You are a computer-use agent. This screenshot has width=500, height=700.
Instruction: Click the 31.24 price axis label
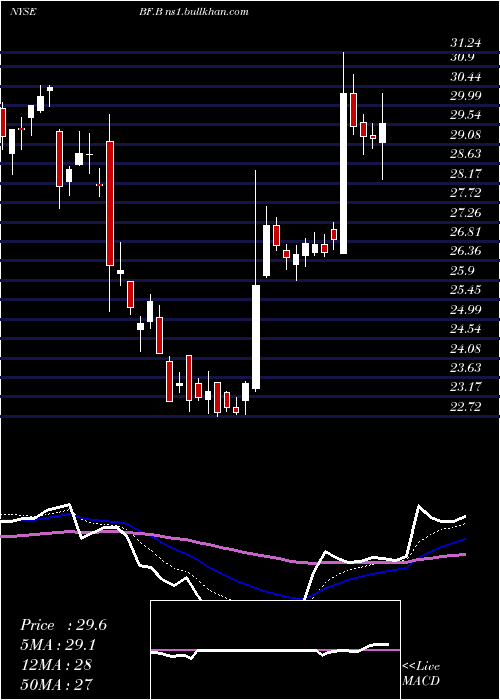(x=465, y=43)
